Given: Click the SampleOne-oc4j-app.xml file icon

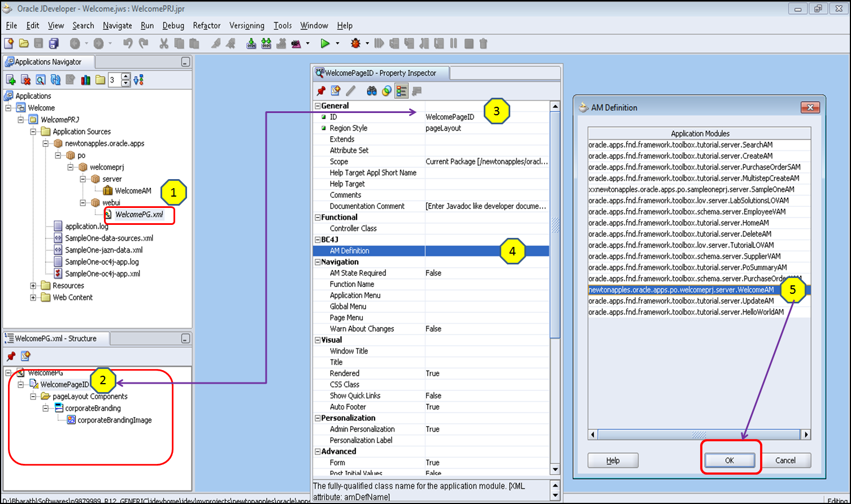Looking at the screenshot, I should pyautogui.click(x=58, y=273).
